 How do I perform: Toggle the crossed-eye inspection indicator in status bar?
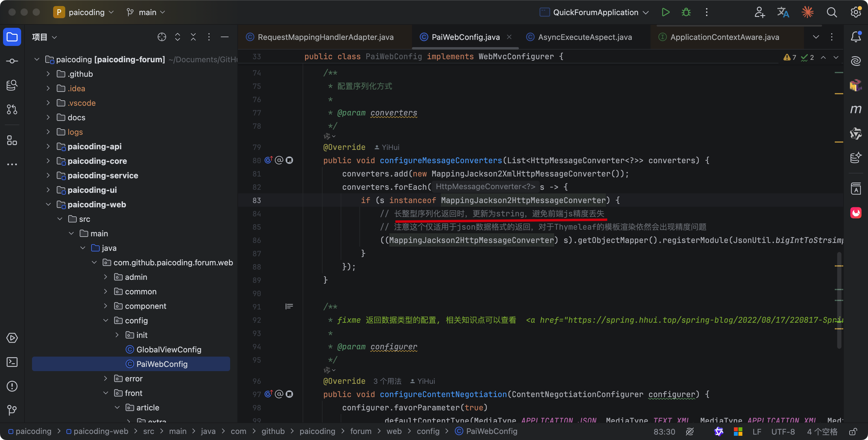click(x=690, y=432)
